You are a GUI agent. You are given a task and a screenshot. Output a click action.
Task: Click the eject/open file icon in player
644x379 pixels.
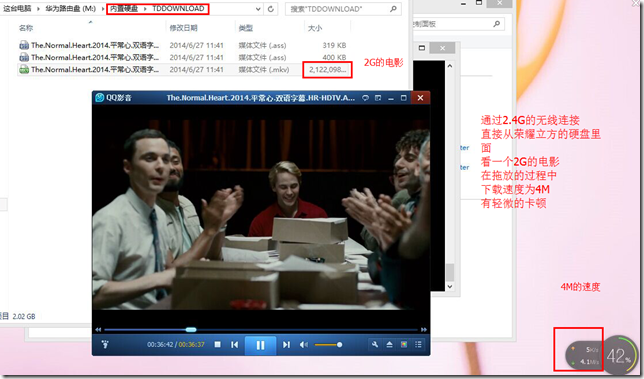[x=389, y=345]
